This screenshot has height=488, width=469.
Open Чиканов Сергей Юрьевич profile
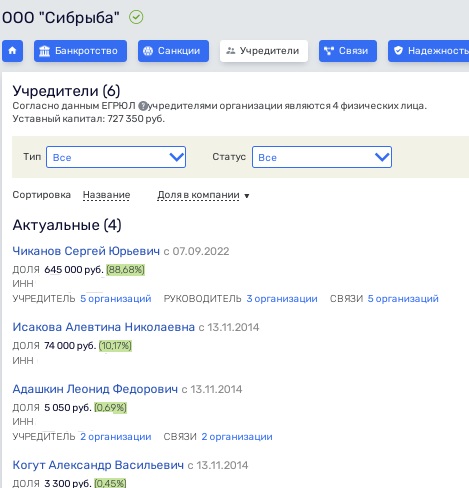coord(86,251)
